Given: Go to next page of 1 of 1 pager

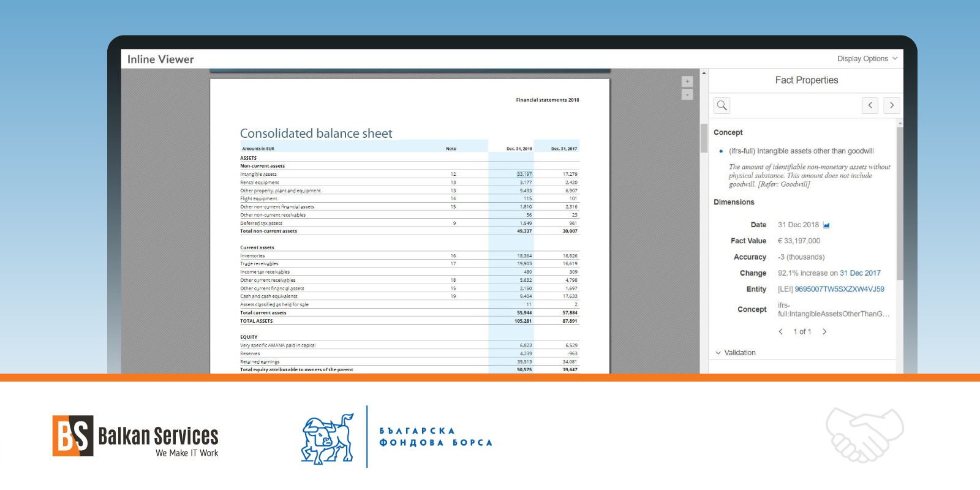Looking at the screenshot, I should pyautogui.click(x=824, y=331).
